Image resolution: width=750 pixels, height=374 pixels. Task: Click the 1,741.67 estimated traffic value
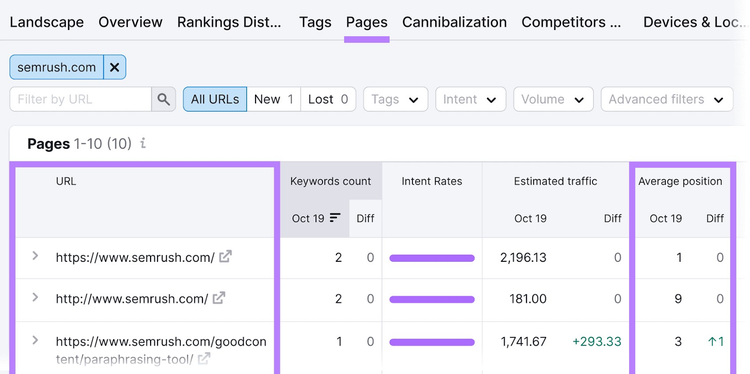[x=524, y=341]
